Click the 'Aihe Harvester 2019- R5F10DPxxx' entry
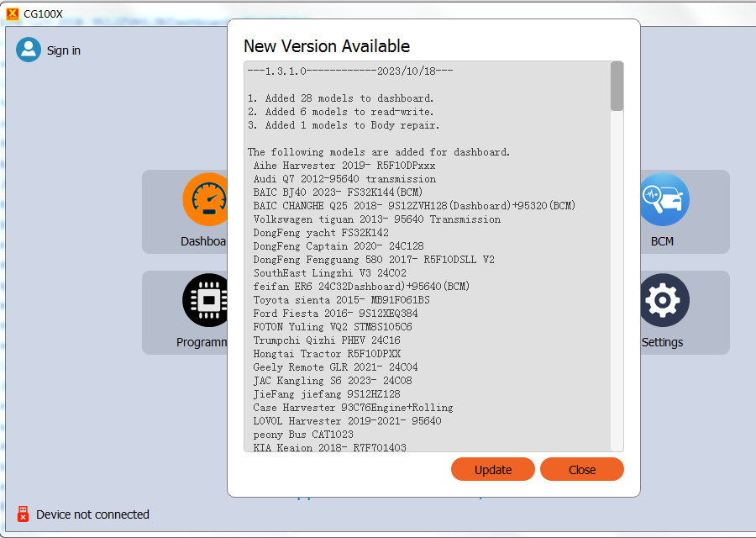The image size is (756, 538). coord(344,166)
